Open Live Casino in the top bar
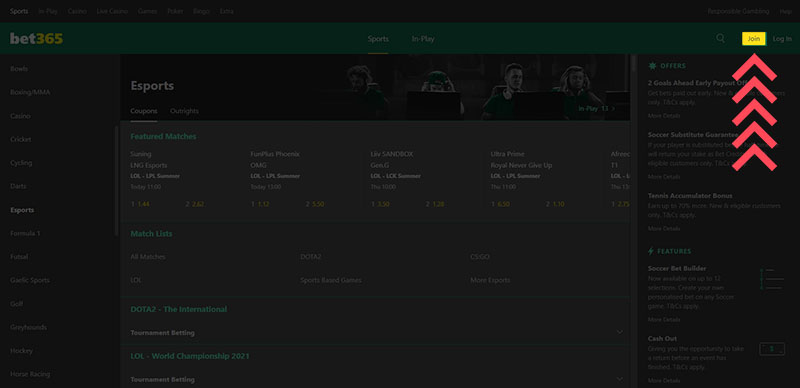 click(112, 11)
